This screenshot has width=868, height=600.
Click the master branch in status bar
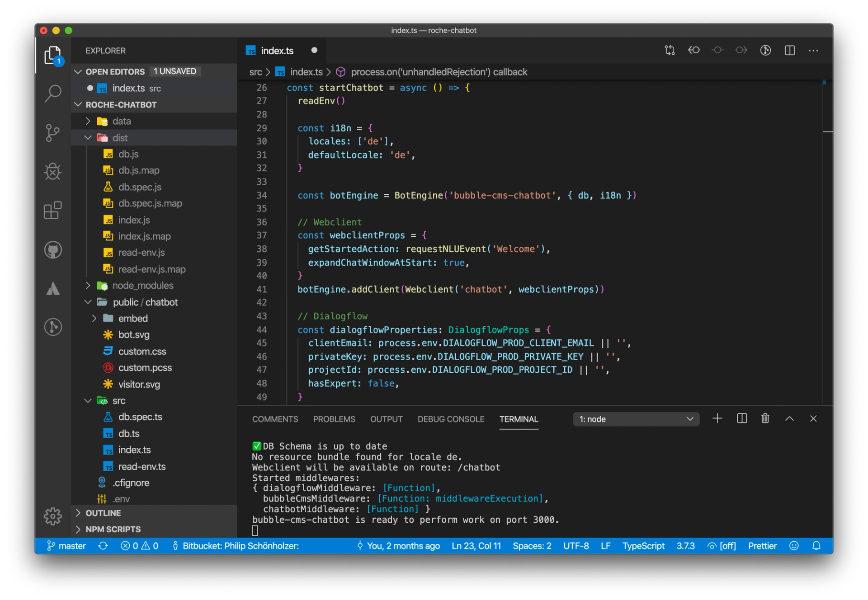click(x=66, y=546)
